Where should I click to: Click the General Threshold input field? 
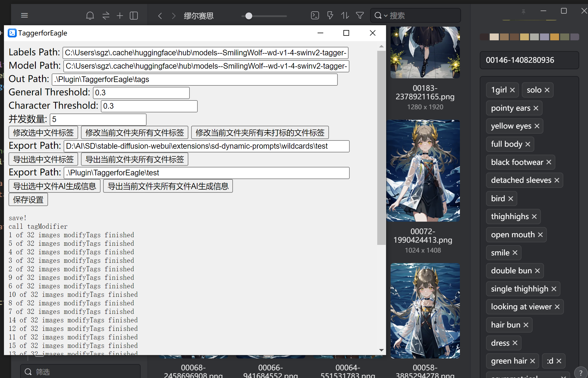tap(141, 93)
